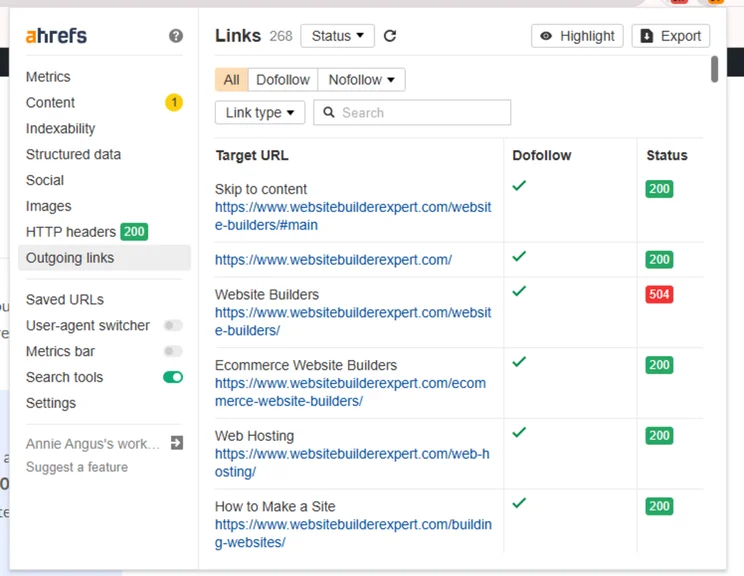744x576 pixels.
Task: Click Suggest a feature link
Action: (x=77, y=467)
